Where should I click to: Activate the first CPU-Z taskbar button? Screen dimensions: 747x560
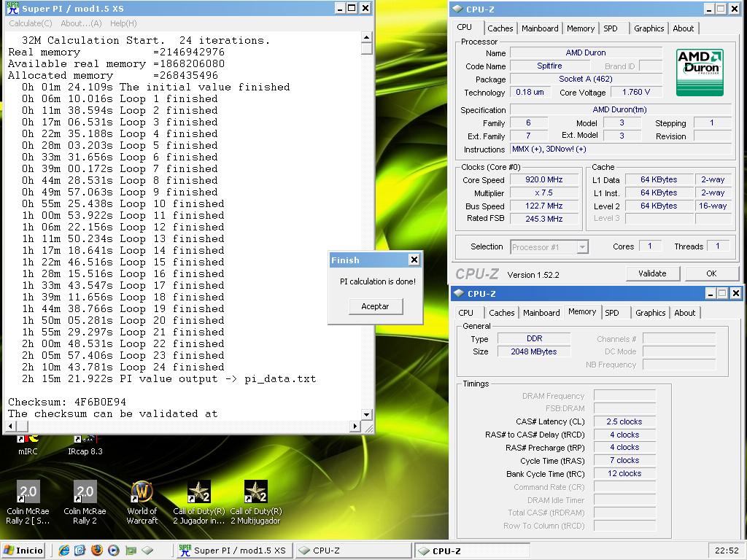[x=352, y=551]
